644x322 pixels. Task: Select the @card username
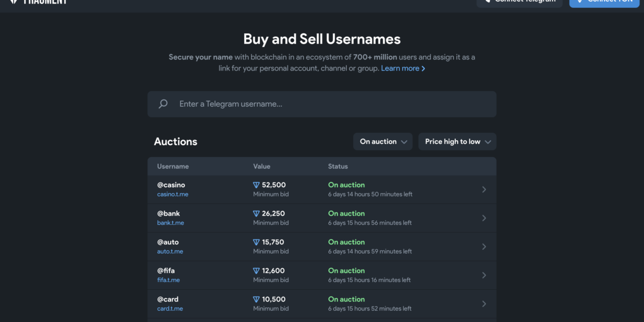[168, 299]
